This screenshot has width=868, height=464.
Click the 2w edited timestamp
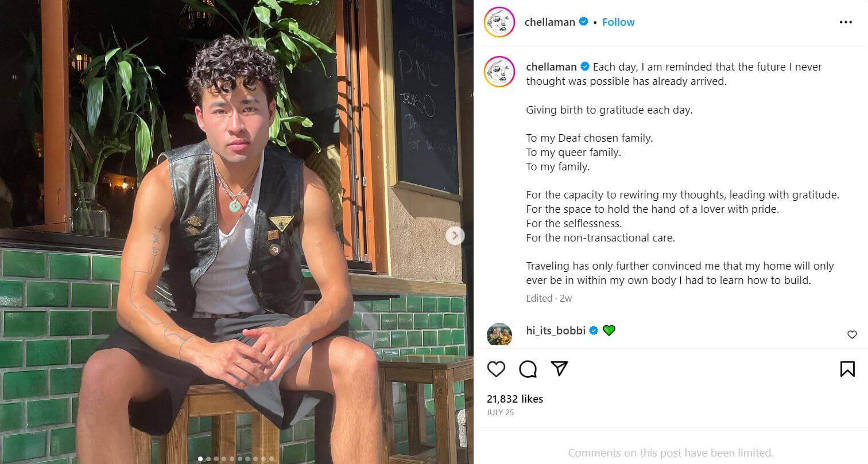point(566,298)
